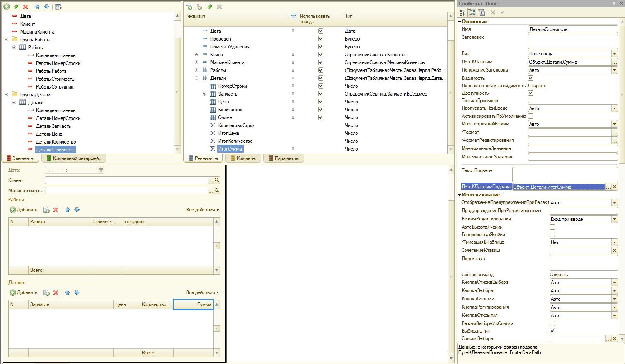Open the Вид dropdown
Screen dimensions: 625x364
615,54
